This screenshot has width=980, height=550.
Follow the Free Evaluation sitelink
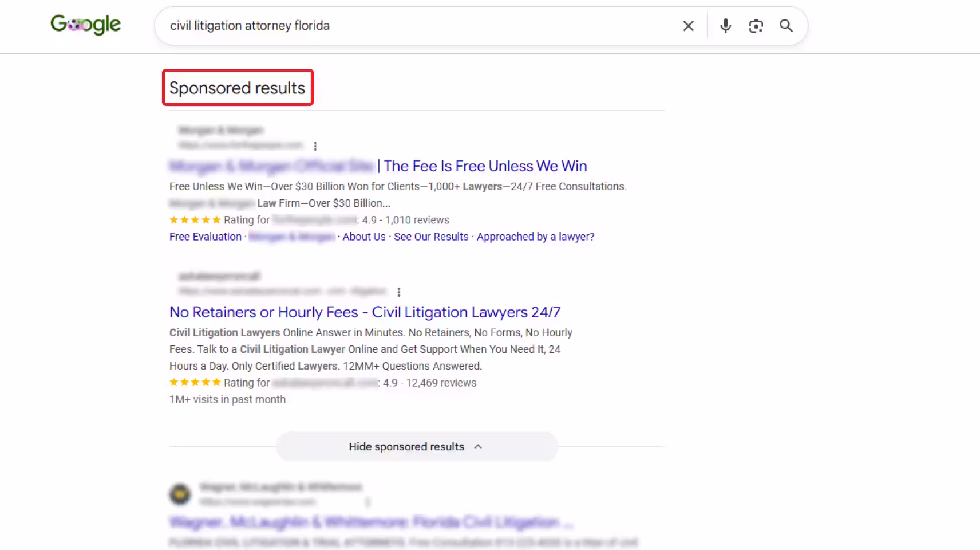pyautogui.click(x=206, y=237)
